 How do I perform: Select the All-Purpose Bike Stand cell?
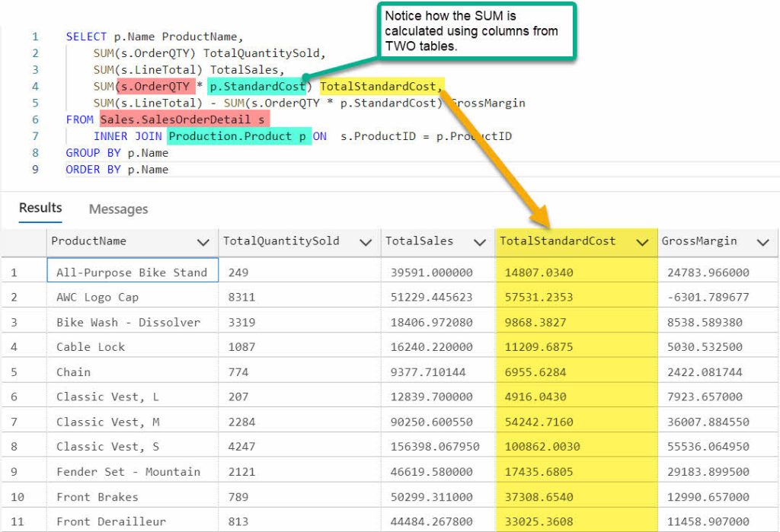coord(133,270)
